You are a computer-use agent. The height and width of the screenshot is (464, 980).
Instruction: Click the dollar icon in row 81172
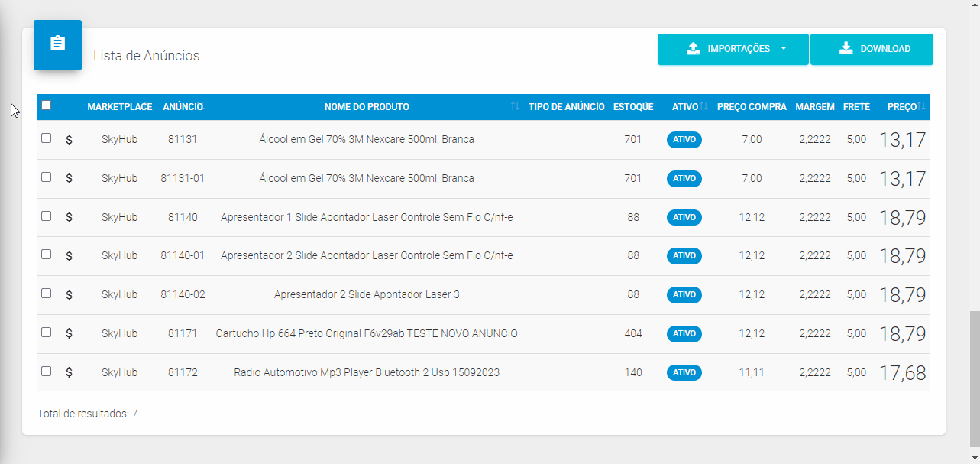tap(69, 372)
